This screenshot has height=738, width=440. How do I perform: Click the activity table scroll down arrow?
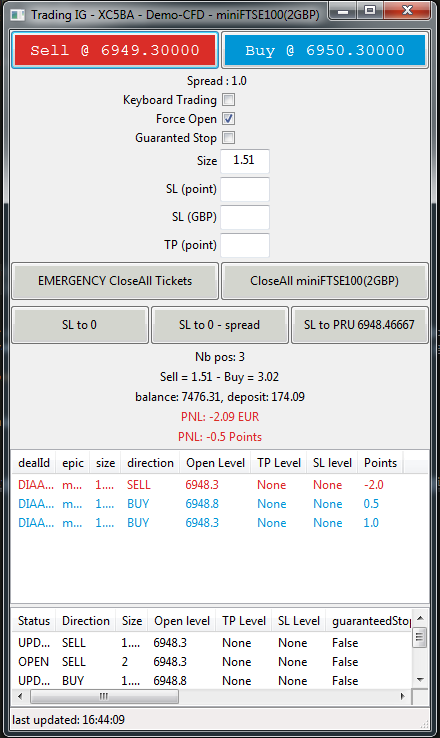click(420, 680)
